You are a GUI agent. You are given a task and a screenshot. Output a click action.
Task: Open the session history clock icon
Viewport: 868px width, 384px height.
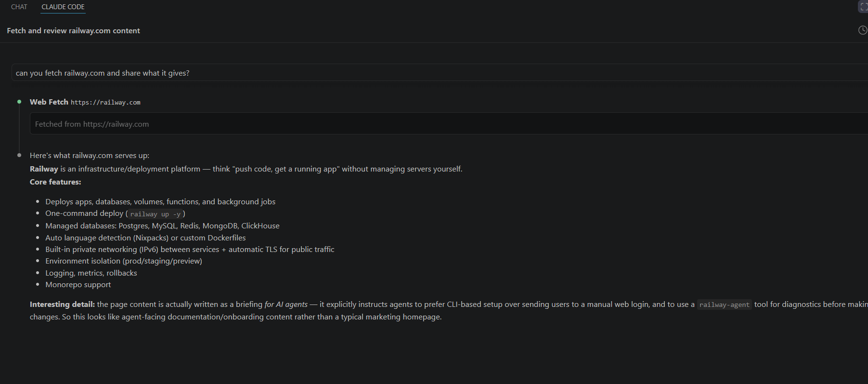862,30
